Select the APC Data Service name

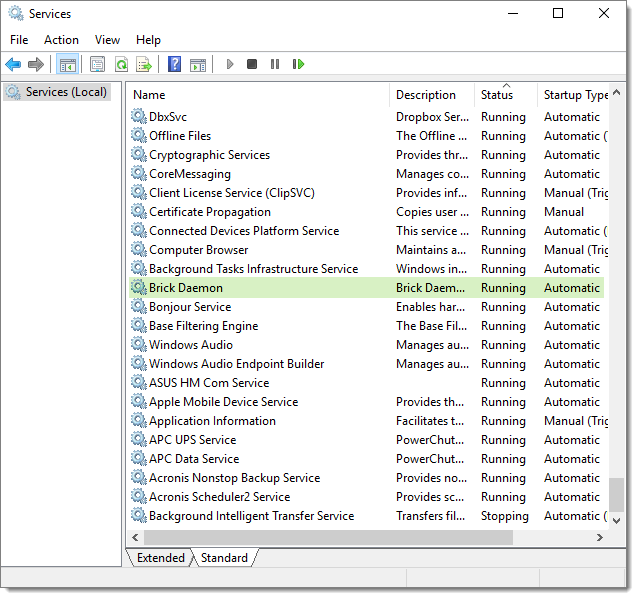pos(194,459)
